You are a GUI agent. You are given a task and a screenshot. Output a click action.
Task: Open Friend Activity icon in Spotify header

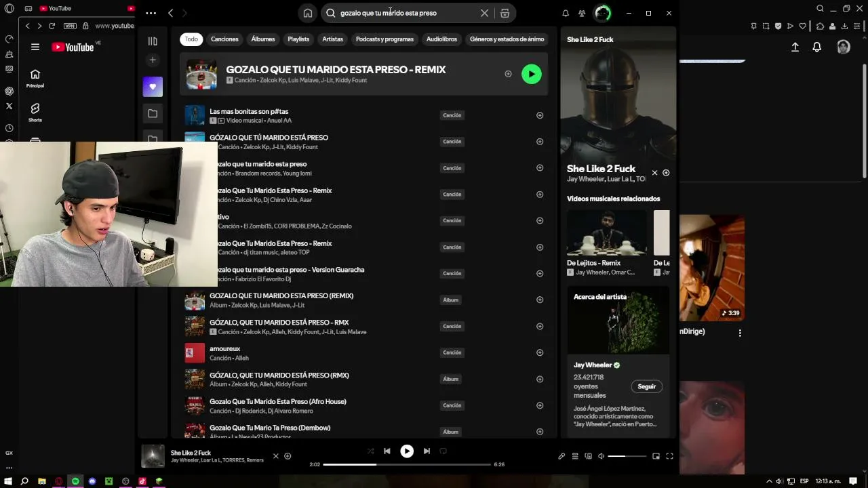tap(582, 13)
